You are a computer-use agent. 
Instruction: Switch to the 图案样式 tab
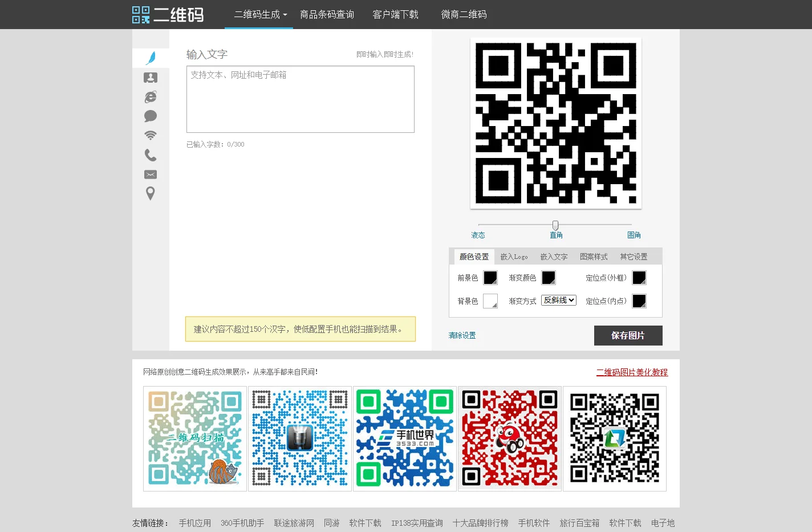[x=594, y=257]
